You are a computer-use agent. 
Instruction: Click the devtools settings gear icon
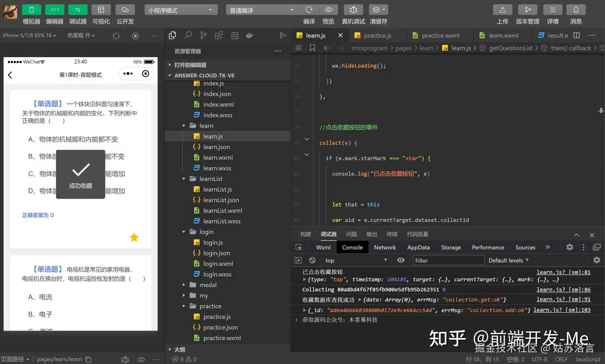click(570, 247)
